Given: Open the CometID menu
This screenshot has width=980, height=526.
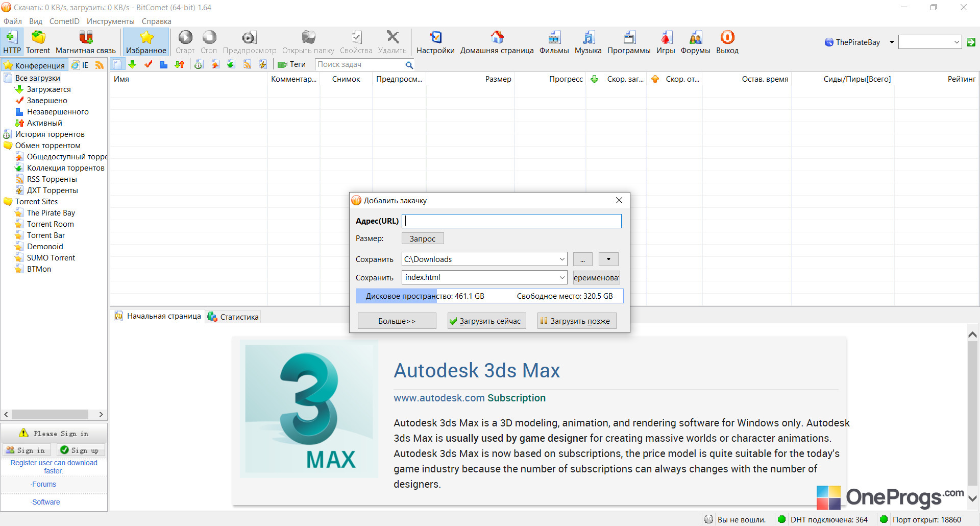Looking at the screenshot, I should click(64, 21).
